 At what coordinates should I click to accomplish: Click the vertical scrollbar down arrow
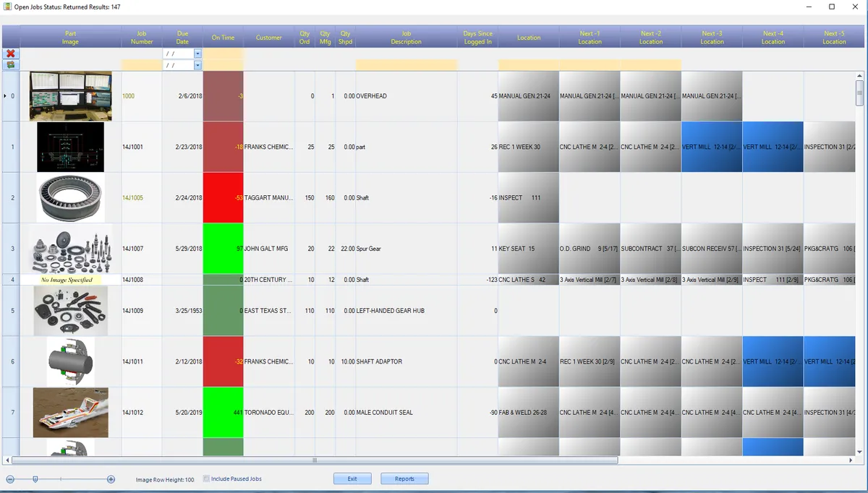click(860, 453)
